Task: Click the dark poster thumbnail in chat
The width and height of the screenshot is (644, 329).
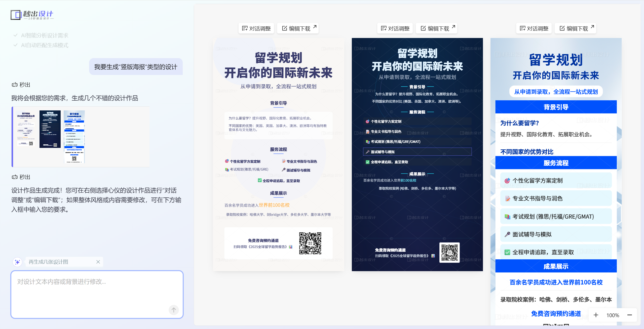Action: [x=50, y=129]
